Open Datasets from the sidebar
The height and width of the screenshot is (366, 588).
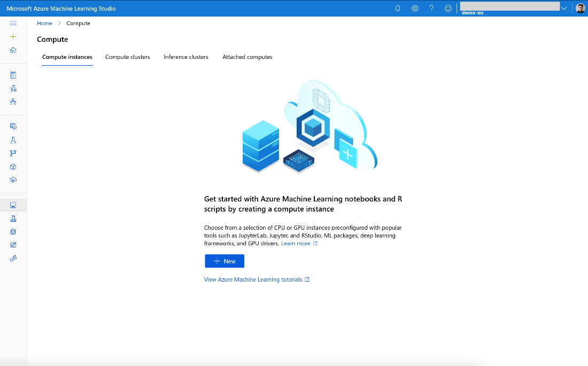point(13,127)
